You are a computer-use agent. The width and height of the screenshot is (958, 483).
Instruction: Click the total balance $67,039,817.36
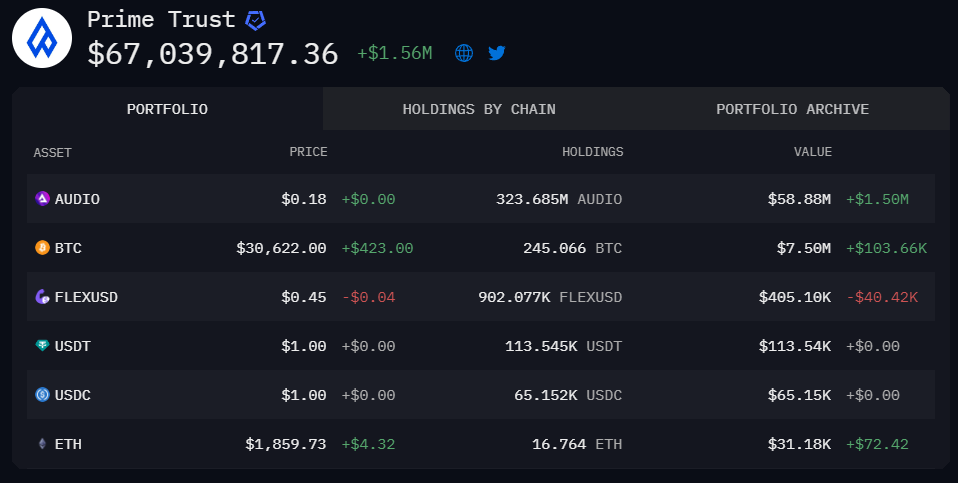[x=213, y=54]
